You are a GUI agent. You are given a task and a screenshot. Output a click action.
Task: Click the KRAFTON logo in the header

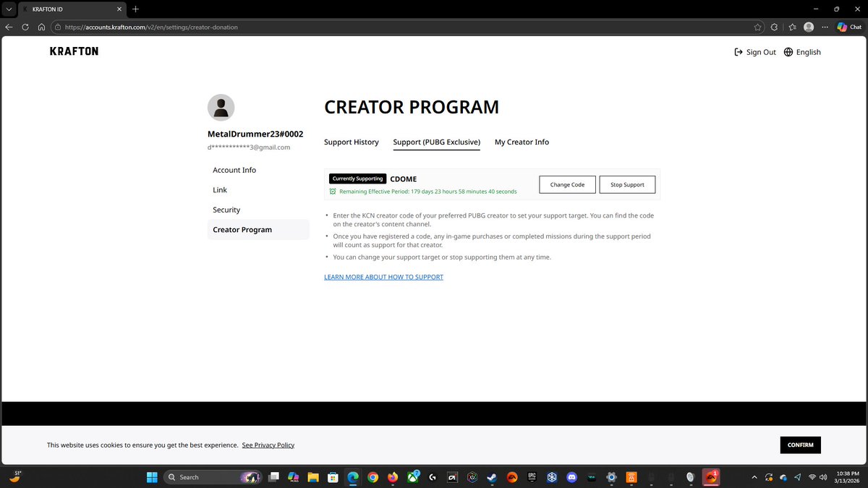[x=74, y=51]
